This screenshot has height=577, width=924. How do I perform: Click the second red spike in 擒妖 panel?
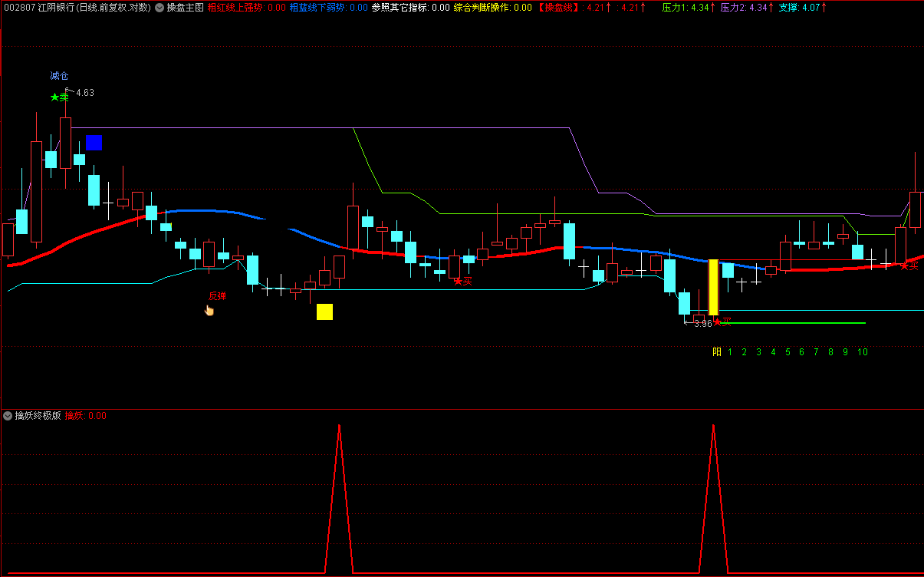[x=713, y=499]
